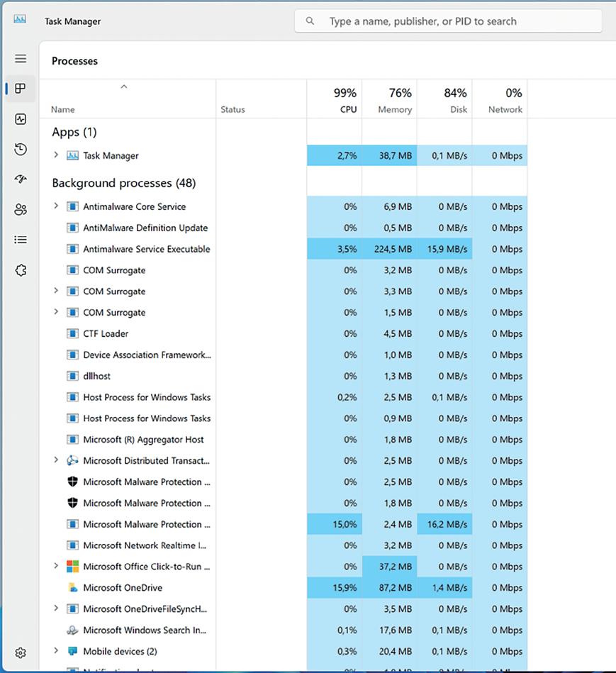Open the Performance page icon
The width and height of the screenshot is (616, 673).
coord(21,119)
